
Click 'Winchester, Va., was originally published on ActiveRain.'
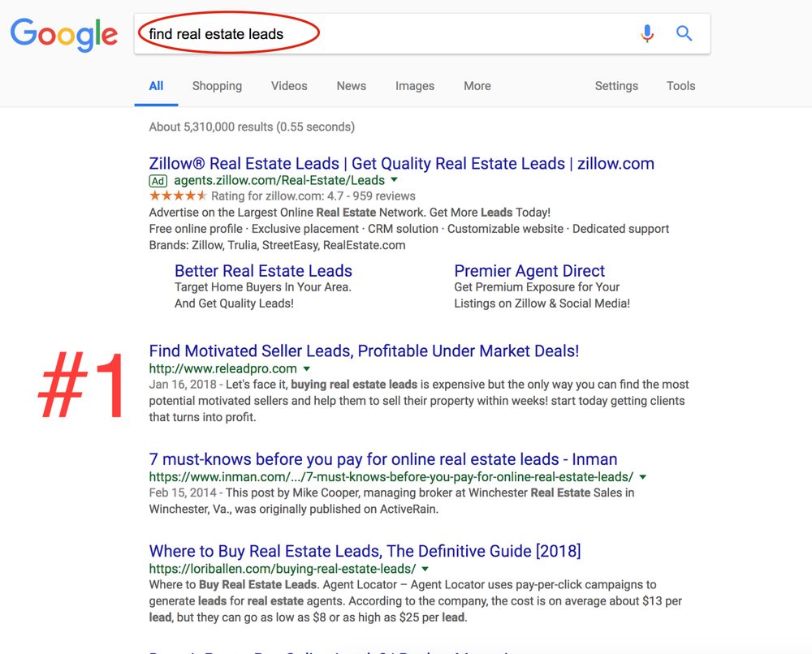(294, 509)
